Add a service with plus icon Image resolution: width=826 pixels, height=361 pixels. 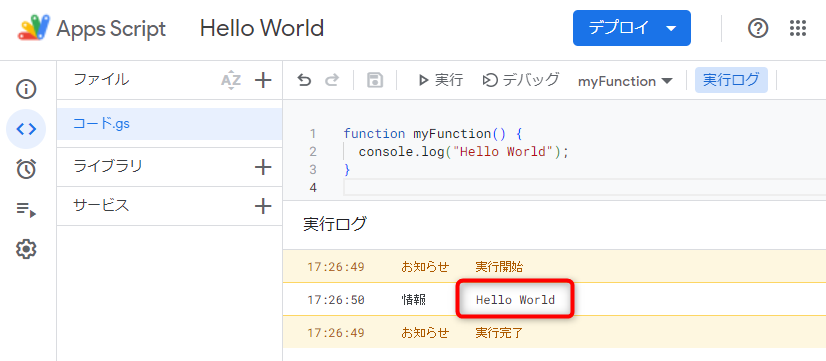click(263, 206)
